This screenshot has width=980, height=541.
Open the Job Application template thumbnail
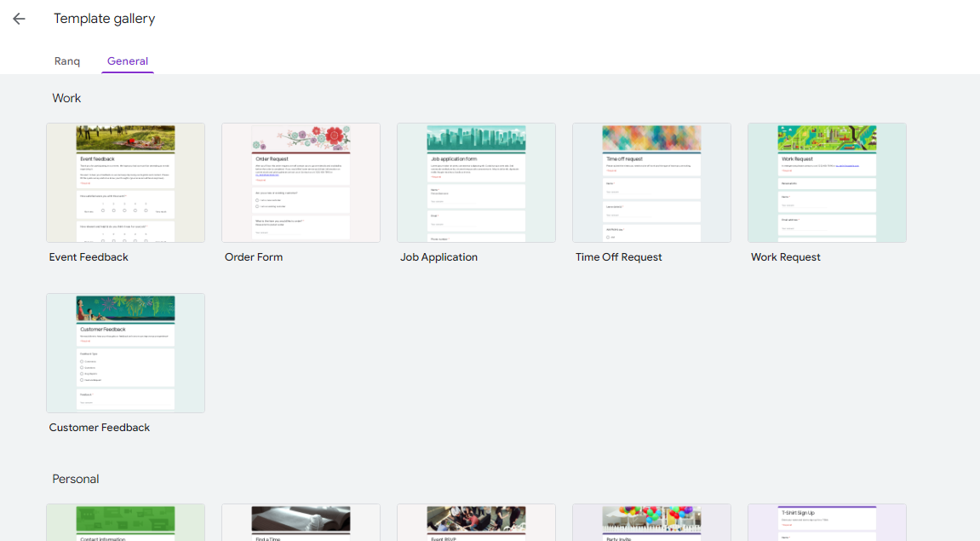476,182
